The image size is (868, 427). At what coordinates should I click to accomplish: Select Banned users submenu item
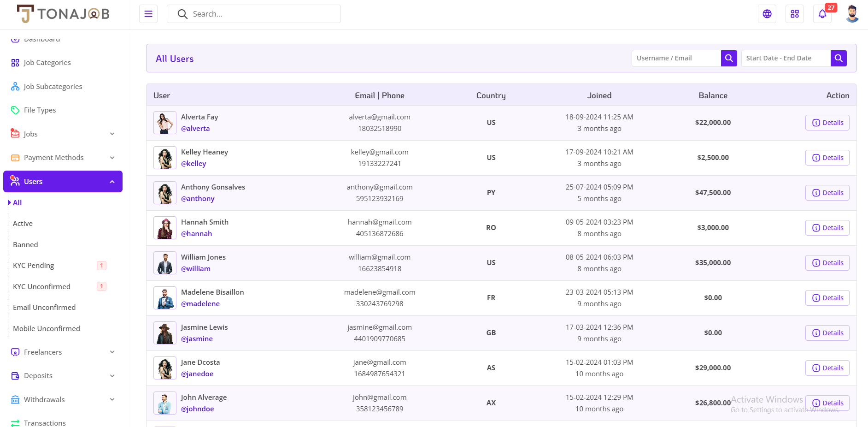[x=25, y=245]
